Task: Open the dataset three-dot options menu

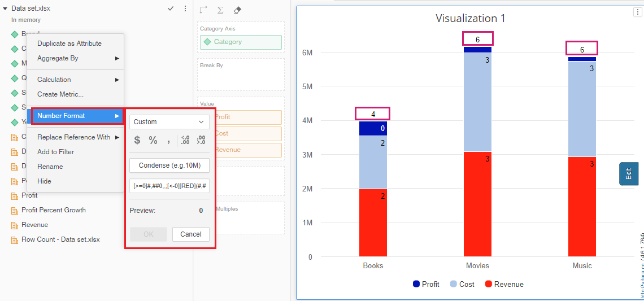Action: point(185,8)
